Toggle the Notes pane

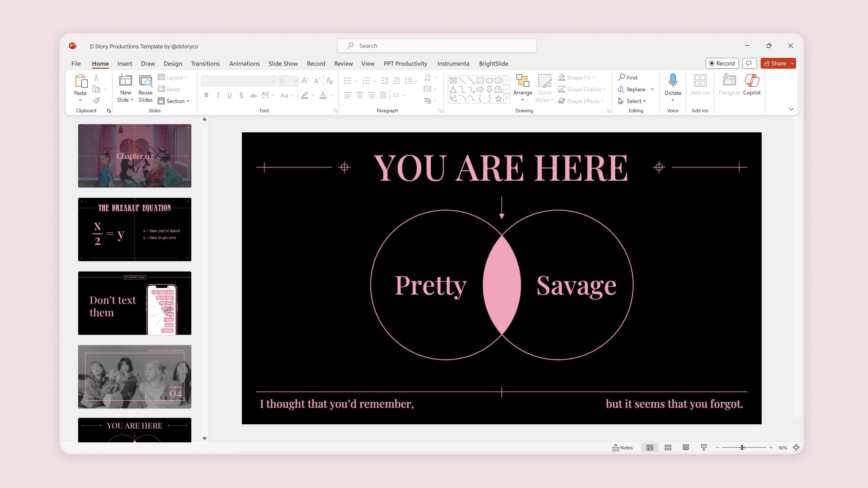pos(623,447)
